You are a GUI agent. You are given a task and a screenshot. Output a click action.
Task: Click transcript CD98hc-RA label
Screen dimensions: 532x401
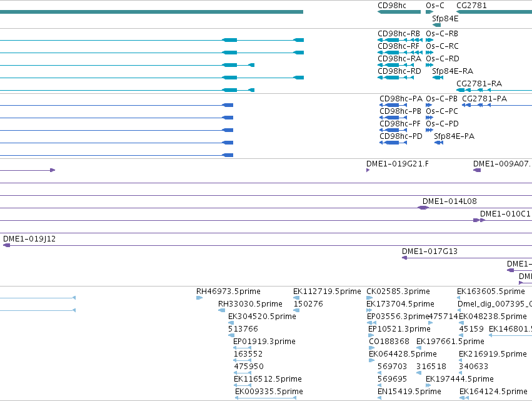(399, 59)
